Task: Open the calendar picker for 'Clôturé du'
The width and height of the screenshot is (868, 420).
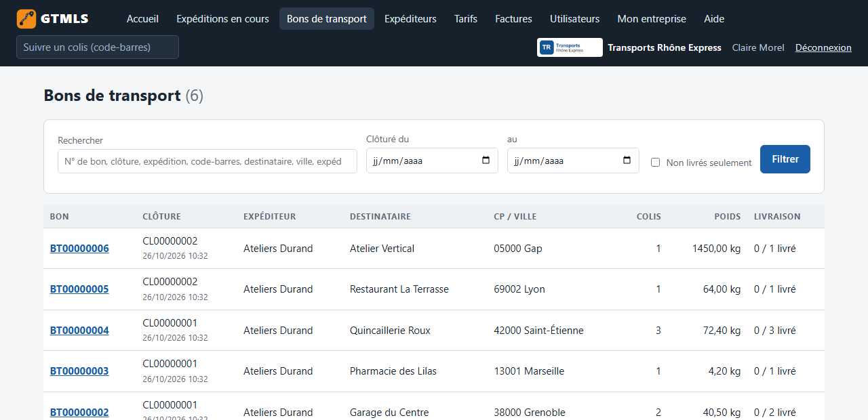Action: (x=486, y=161)
